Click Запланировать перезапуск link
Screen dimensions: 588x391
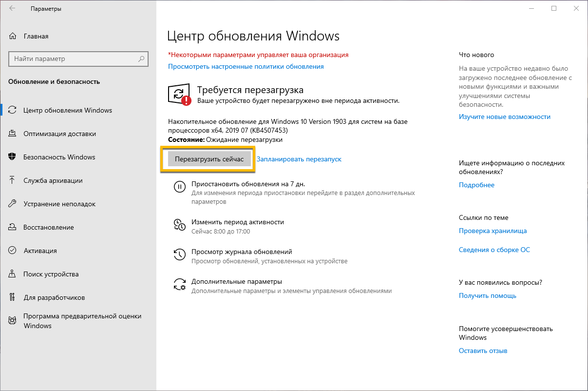(299, 159)
